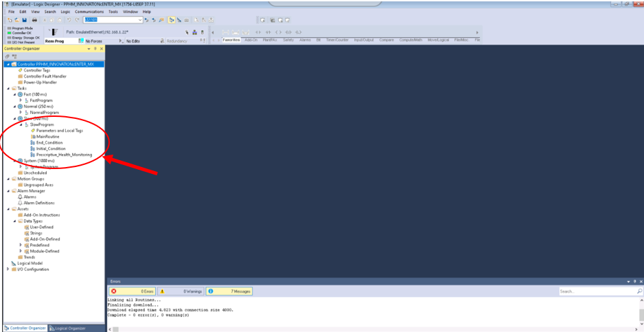The image size is (644, 332).
Task: Click the yellow Warnings triangle icon
Action: point(162,291)
